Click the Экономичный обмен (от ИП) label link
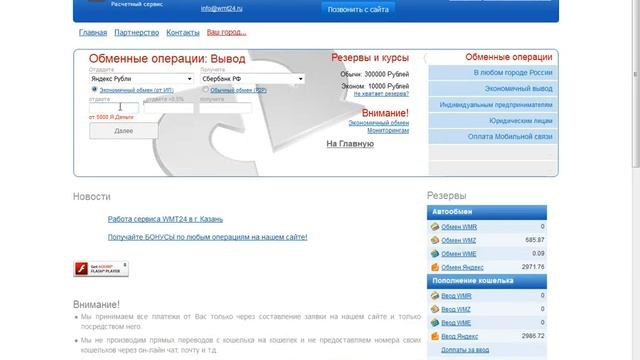The height and width of the screenshot is (360, 640). (x=137, y=90)
